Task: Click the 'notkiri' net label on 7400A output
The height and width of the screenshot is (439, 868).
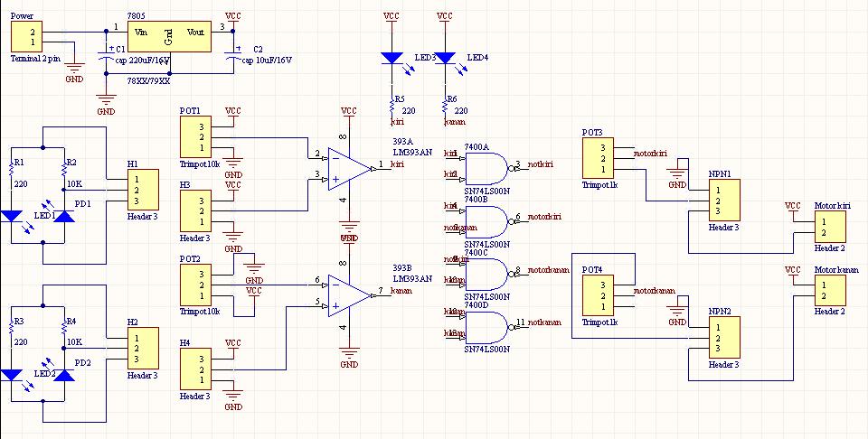Action: coord(540,164)
